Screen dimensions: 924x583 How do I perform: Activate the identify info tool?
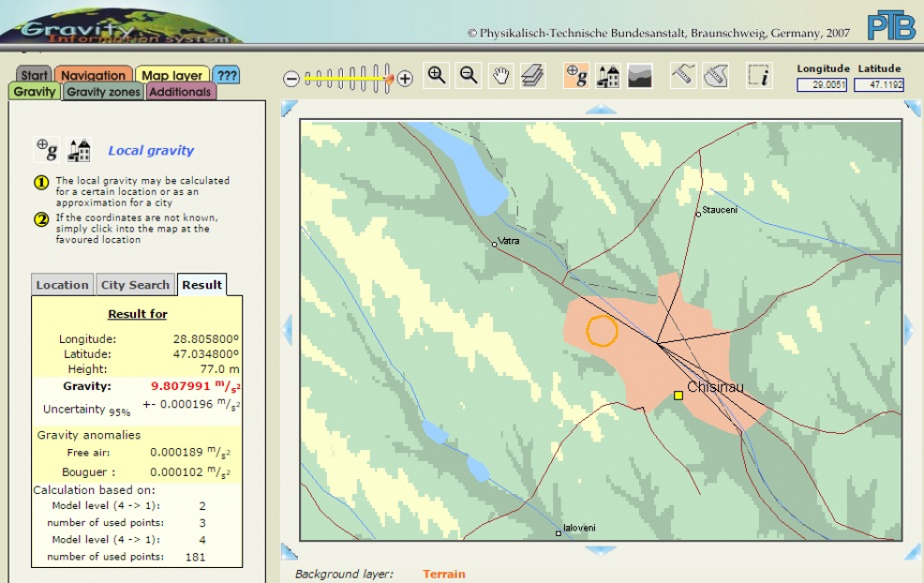[759, 77]
